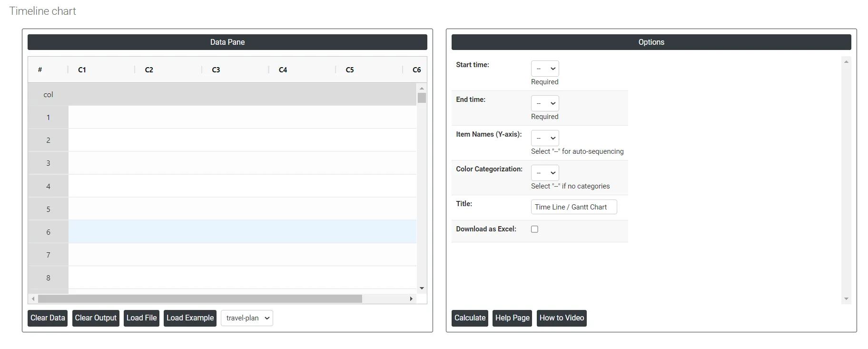The image size is (868, 349).
Task: Select the C6 column header
Action: point(415,70)
